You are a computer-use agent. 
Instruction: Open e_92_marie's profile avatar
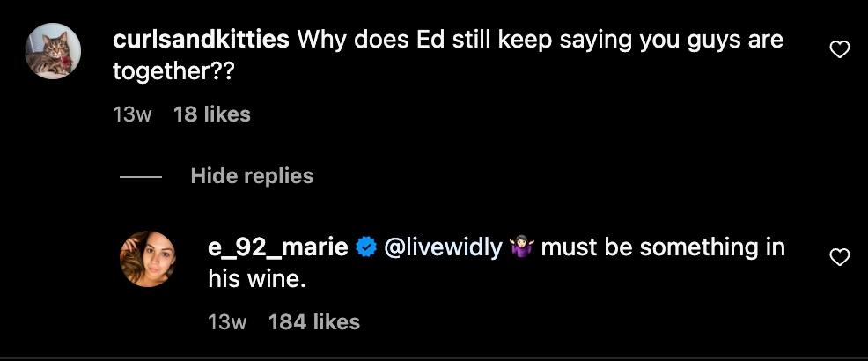pos(148,258)
